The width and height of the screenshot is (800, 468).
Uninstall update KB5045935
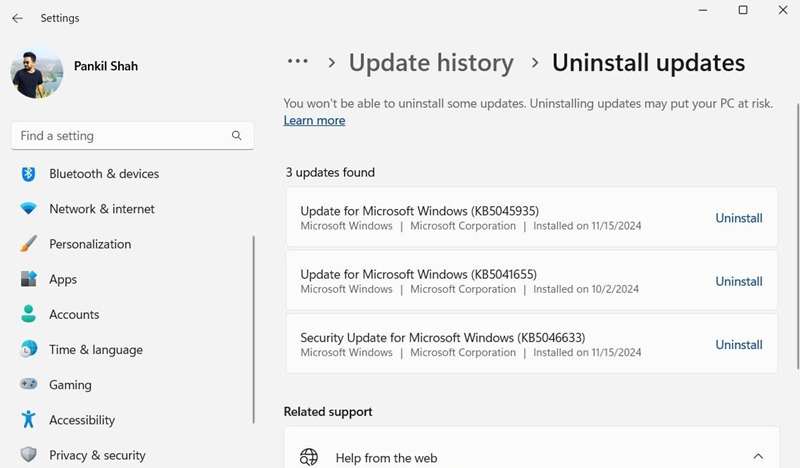pos(739,218)
